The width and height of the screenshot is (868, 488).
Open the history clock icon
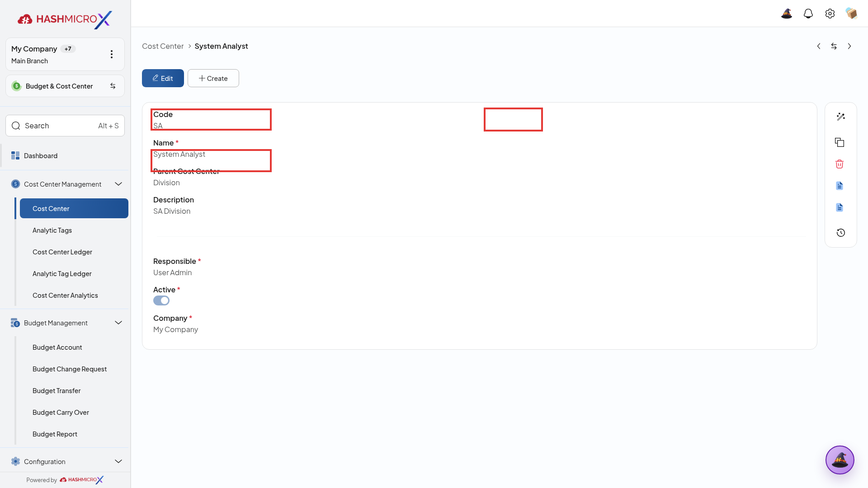point(840,233)
